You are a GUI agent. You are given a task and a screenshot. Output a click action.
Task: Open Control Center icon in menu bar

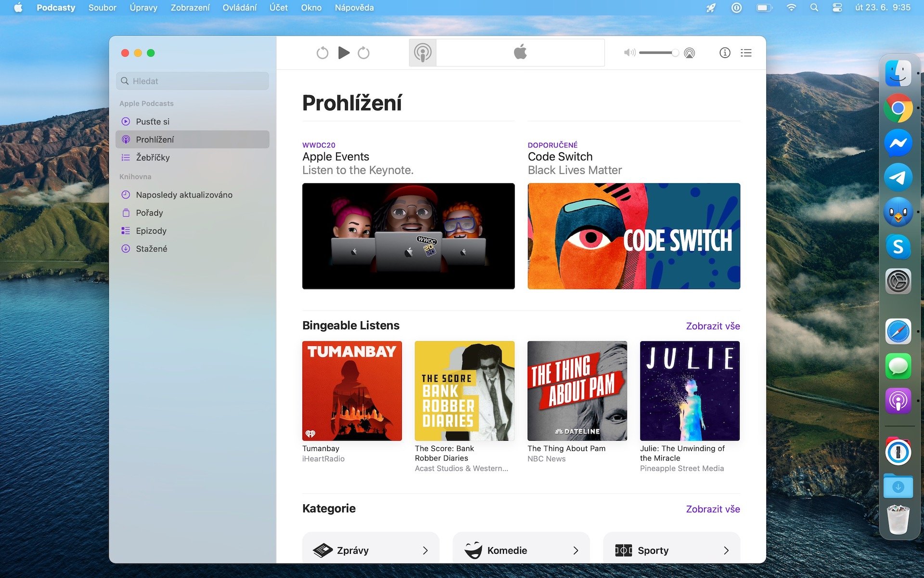(837, 8)
